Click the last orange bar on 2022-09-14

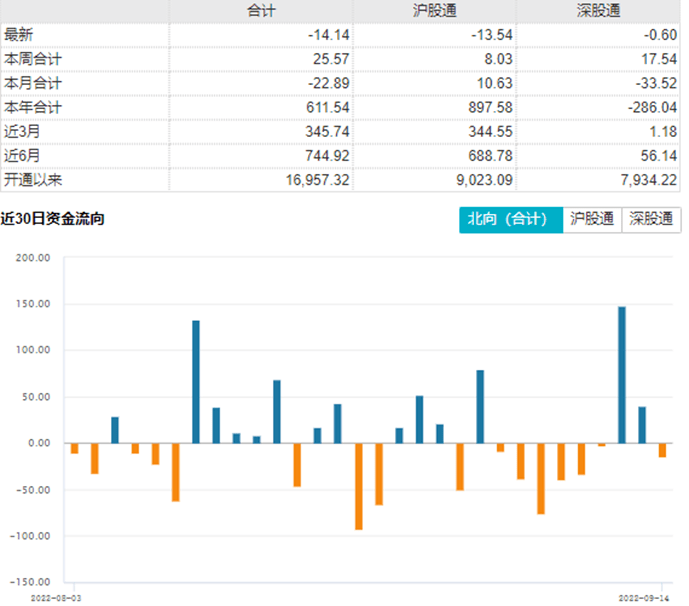click(x=662, y=450)
